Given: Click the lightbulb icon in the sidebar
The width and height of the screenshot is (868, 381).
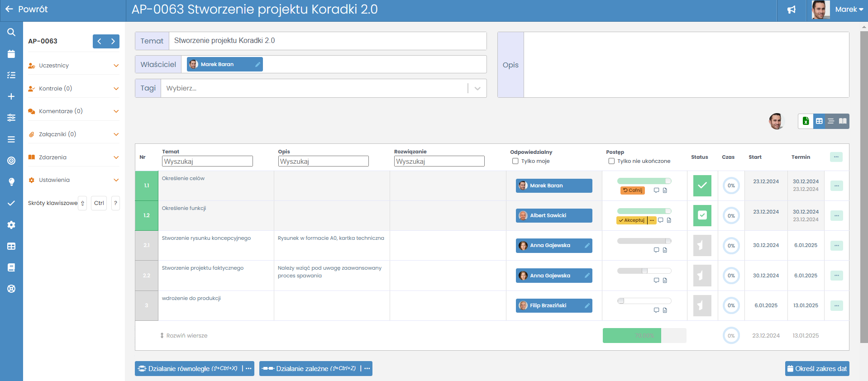Looking at the screenshot, I should (11, 182).
